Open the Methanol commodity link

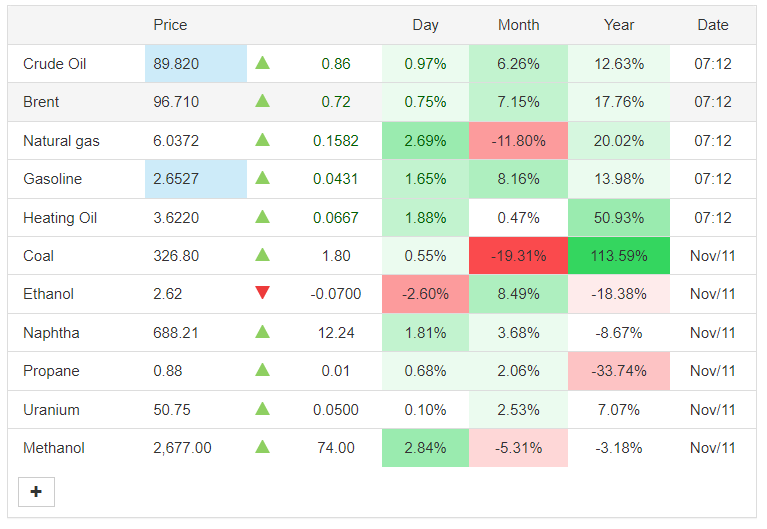coord(54,448)
